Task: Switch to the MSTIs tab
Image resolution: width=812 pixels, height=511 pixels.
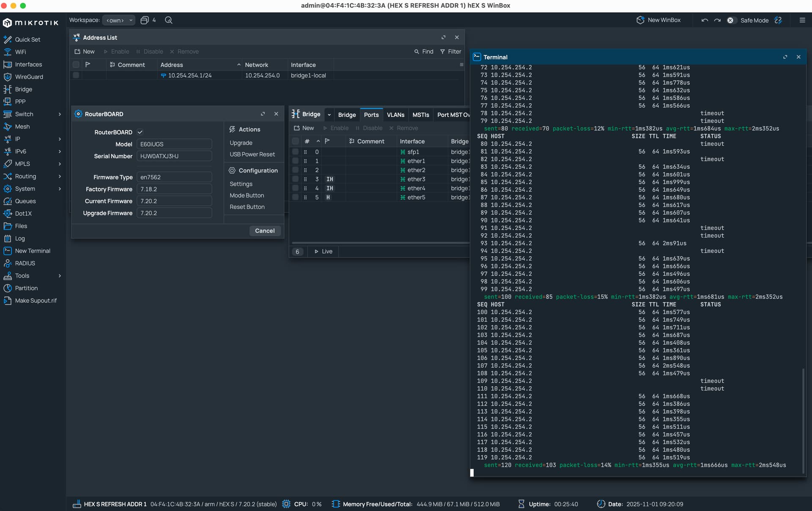Action: pos(420,115)
